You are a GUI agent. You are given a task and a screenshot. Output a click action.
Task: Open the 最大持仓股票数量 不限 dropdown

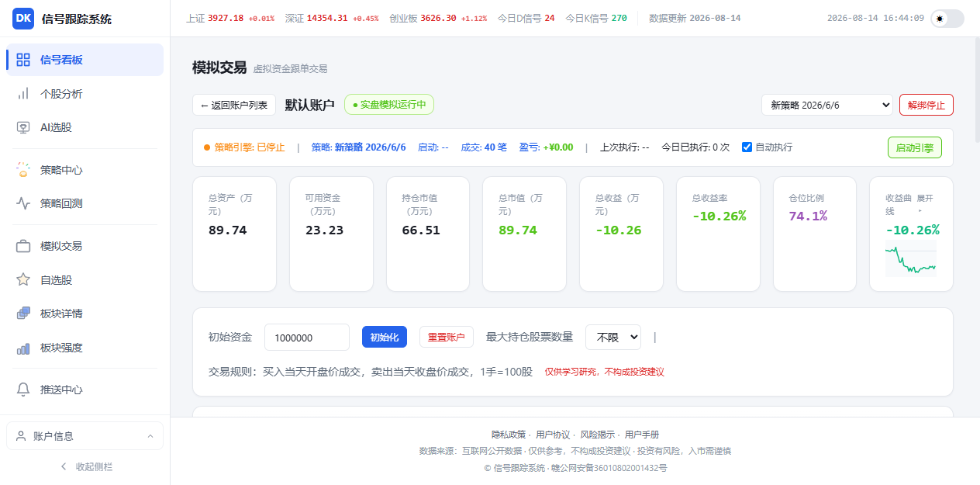click(613, 337)
